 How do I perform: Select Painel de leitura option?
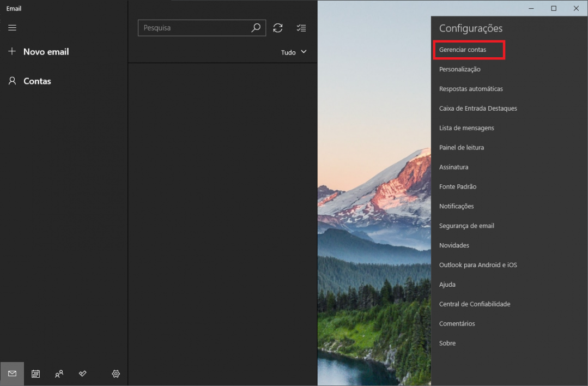461,148
